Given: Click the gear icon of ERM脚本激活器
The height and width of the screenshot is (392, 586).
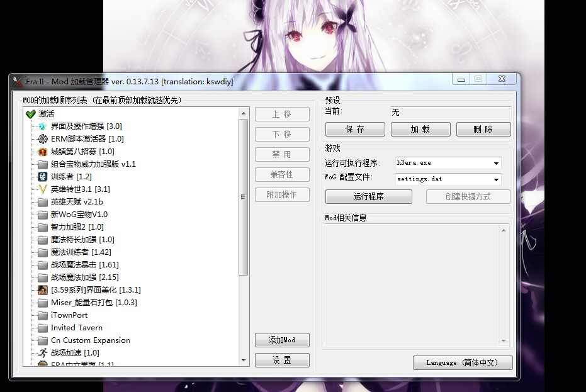Looking at the screenshot, I should [x=43, y=139].
